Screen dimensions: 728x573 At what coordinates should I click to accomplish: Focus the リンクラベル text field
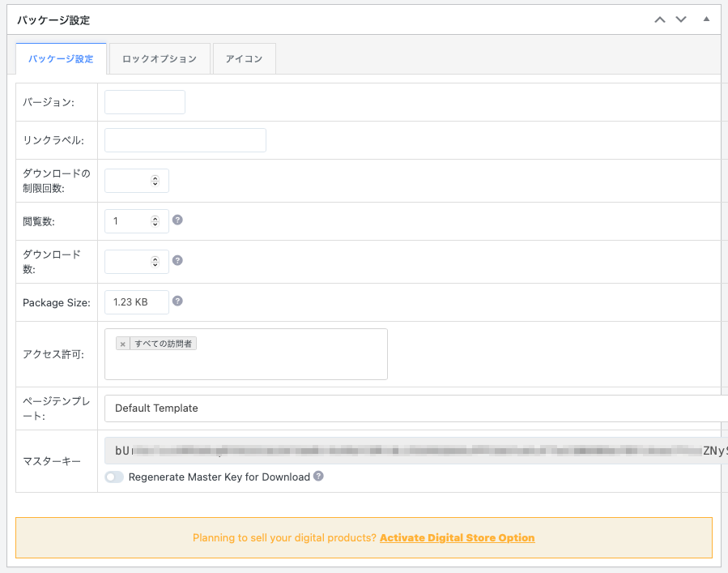[x=185, y=140]
